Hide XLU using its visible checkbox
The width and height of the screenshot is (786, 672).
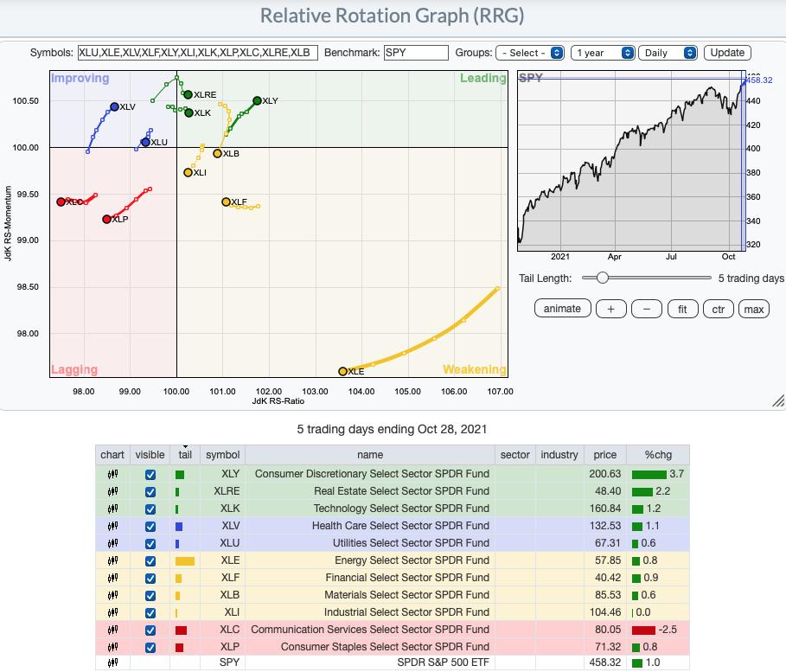150,544
